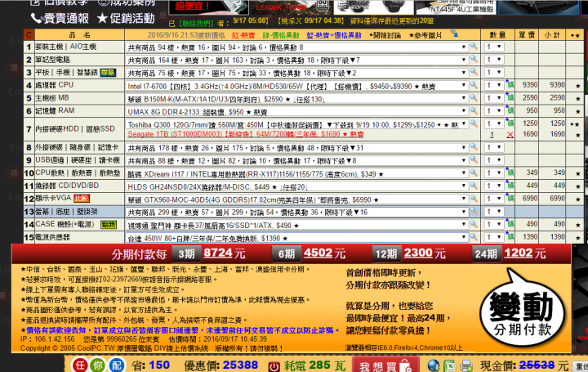Click the printer icon in bottom bar
The width and height of the screenshot is (588, 372).
(466, 365)
